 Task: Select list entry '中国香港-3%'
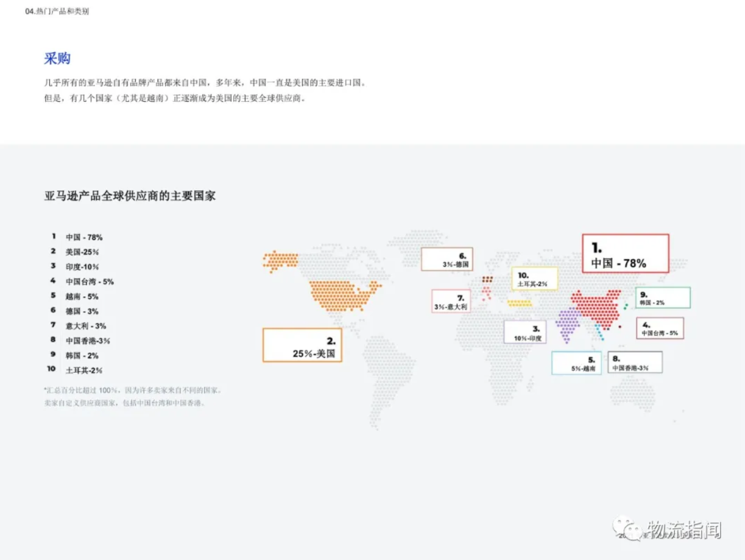[88, 341]
